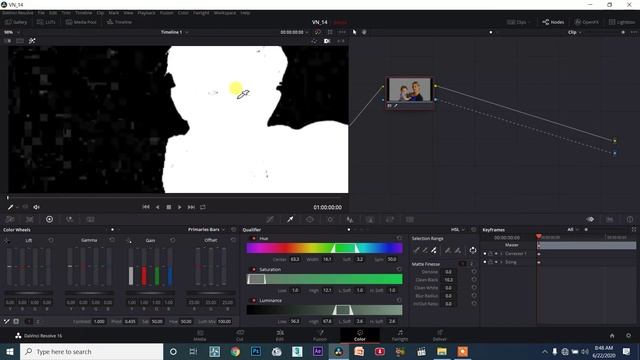640x360 pixels.
Task: Adjust the Saturation range selector bar
Action: pyautogui.click(x=257, y=279)
